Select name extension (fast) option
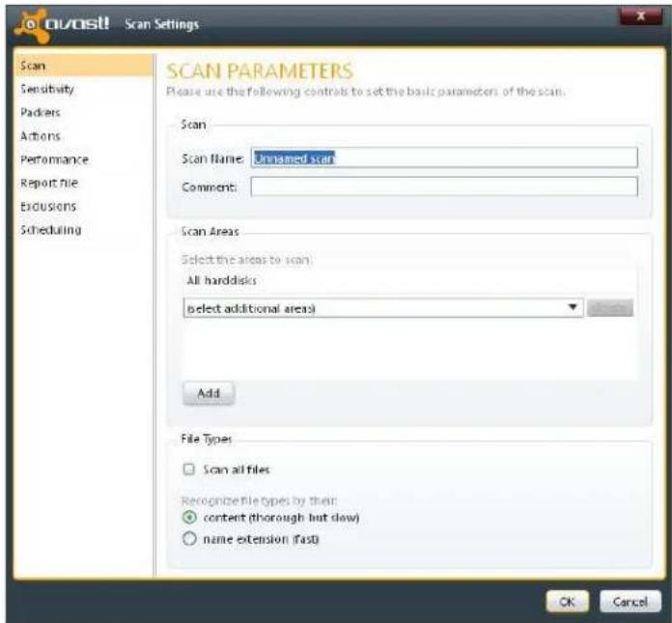 point(189,539)
